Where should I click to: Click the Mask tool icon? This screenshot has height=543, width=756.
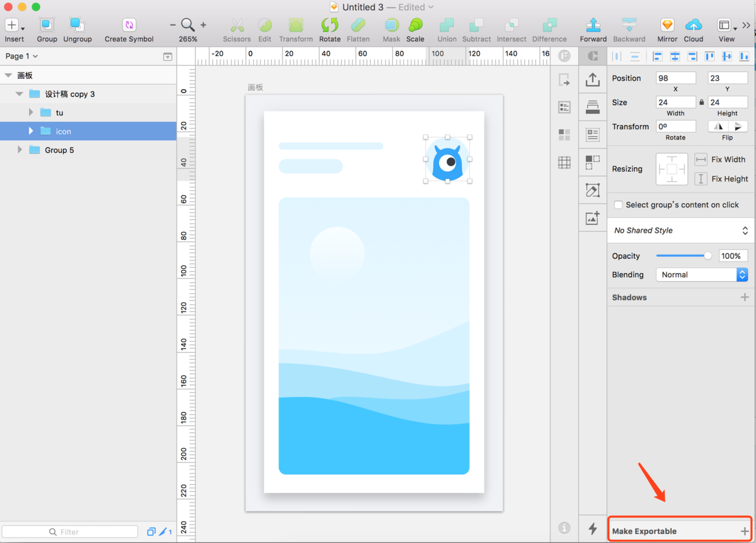[x=391, y=26]
